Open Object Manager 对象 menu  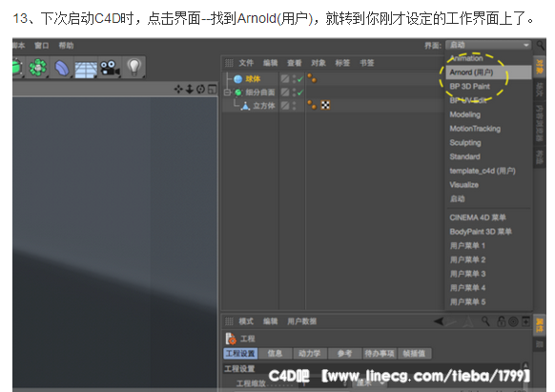click(x=319, y=63)
